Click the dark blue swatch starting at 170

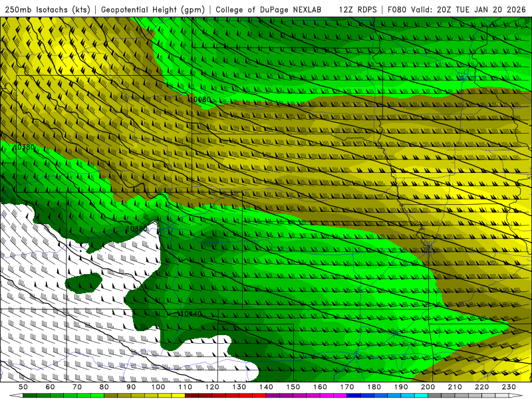354,396
